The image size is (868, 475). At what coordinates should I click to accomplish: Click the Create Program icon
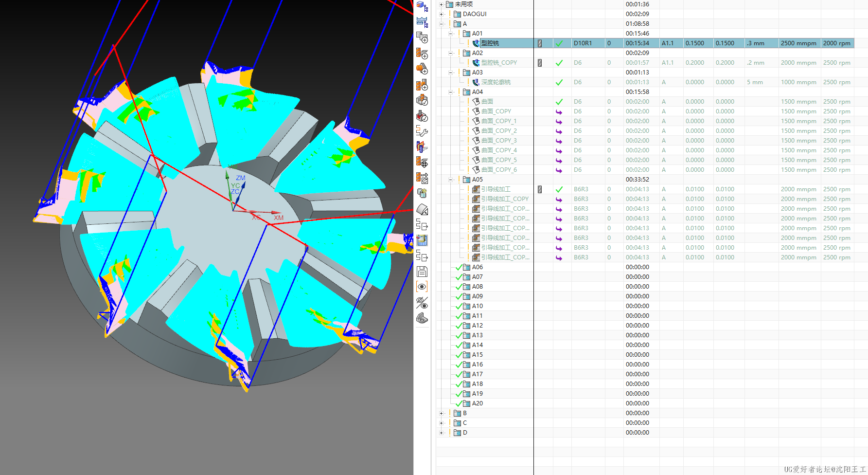click(x=422, y=37)
